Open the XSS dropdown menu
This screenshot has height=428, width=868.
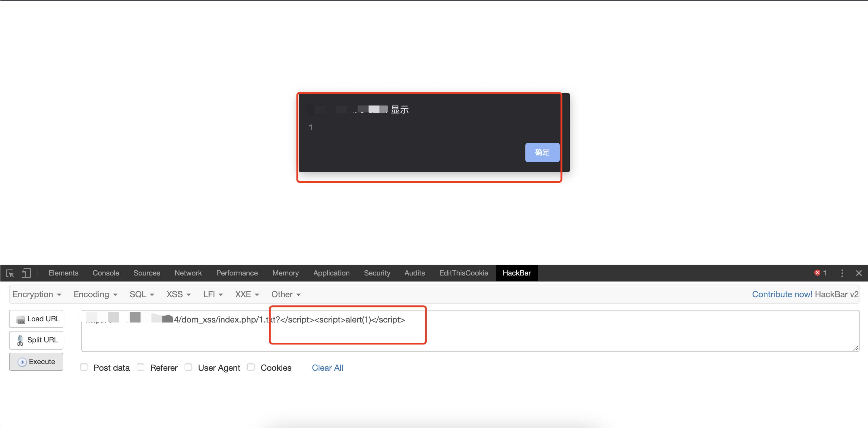(178, 294)
